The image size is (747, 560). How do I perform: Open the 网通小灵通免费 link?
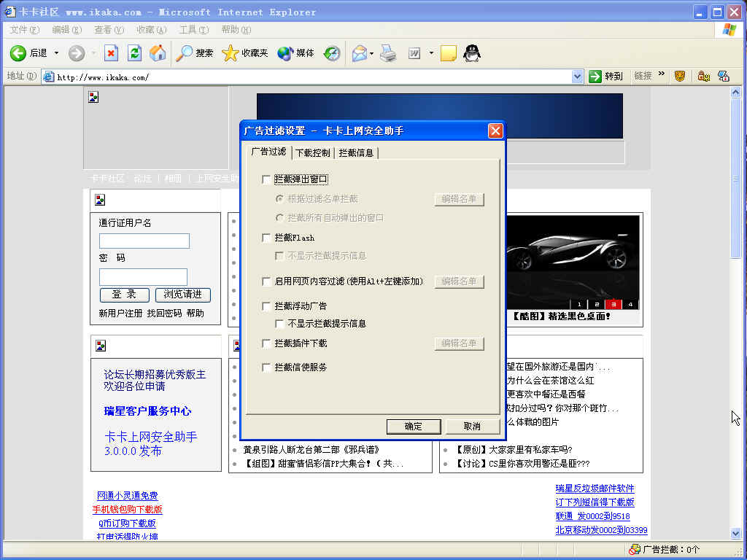[x=127, y=496]
